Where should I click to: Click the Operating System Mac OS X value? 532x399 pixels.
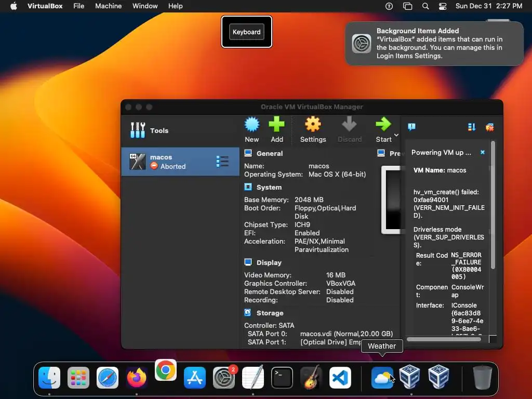click(337, 175)
